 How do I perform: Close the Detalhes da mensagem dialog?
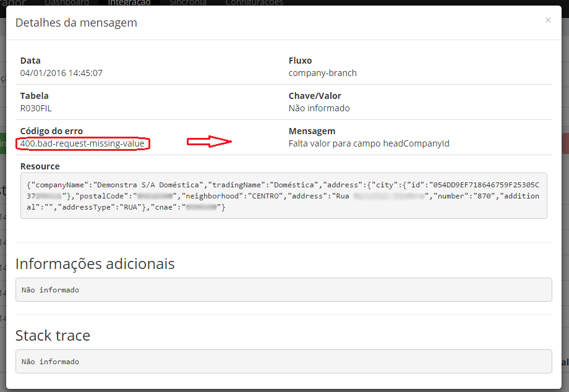click(x=547, y=20)
